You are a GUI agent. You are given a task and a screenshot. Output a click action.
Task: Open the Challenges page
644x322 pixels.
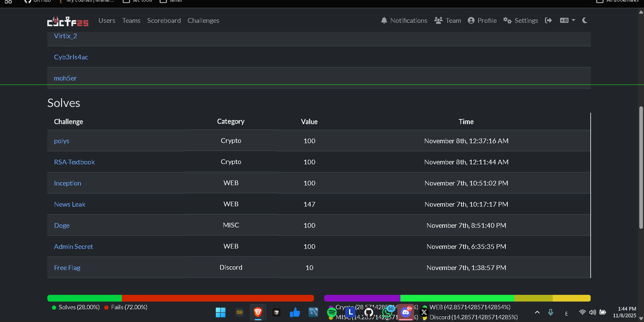204,20
